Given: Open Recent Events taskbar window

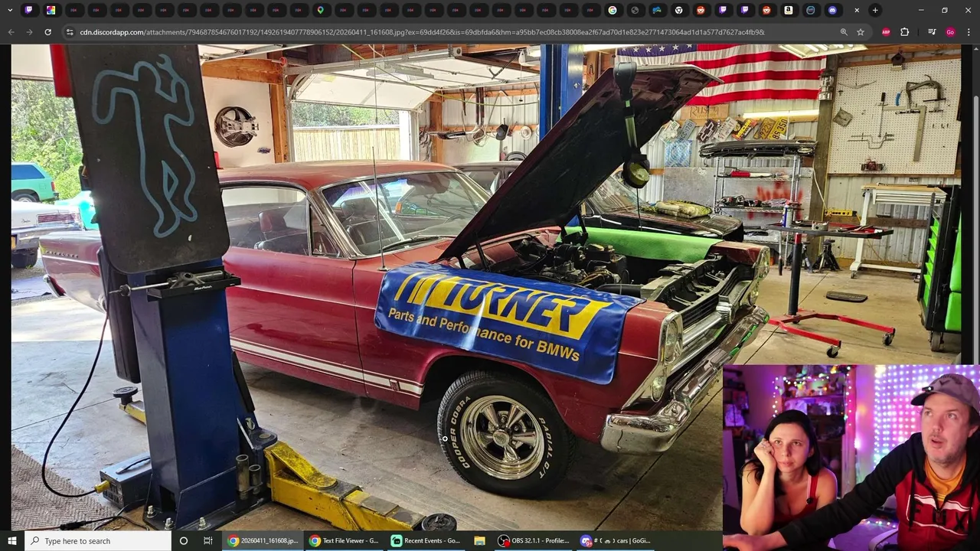Looking at the screenshot, I should [426, 541].
